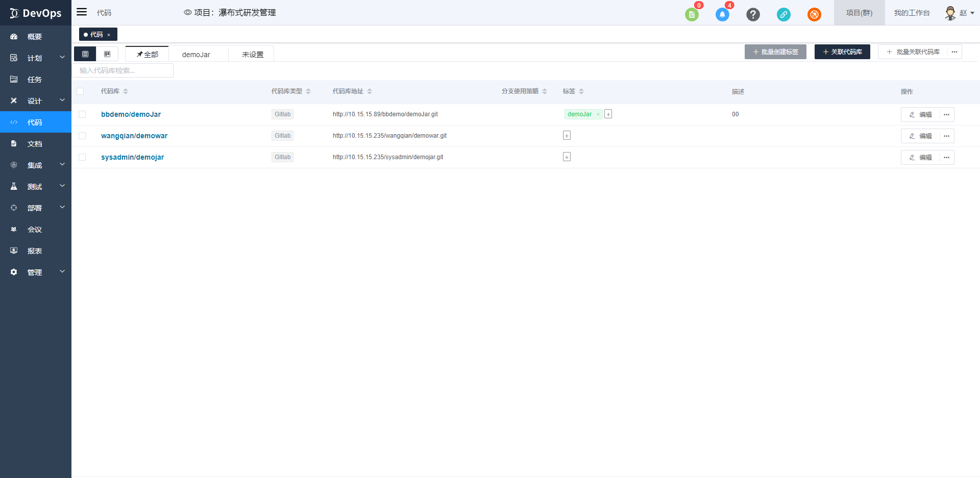Click the teal link icon in header
The width and height of the screenshot is (980, 478).
point(783,14)
